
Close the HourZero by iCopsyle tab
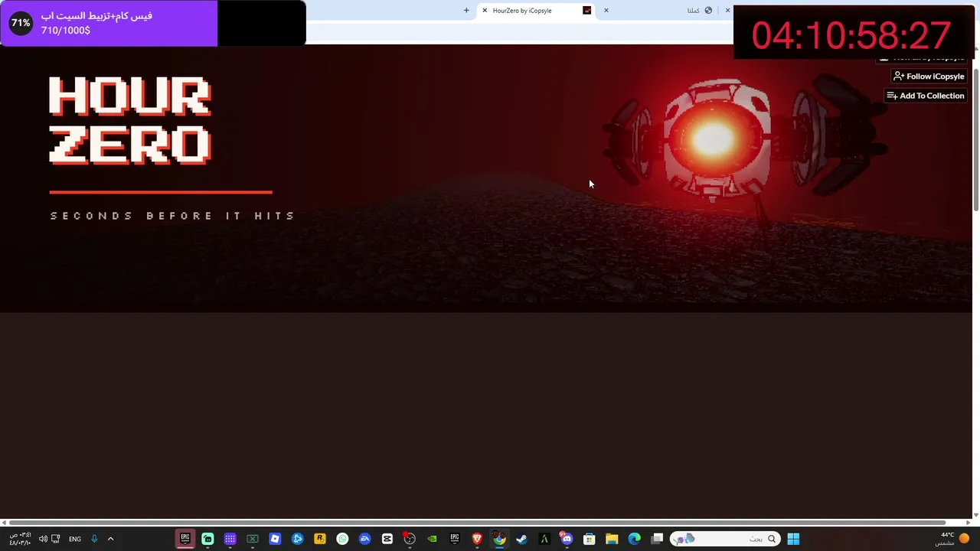point(485,10)
